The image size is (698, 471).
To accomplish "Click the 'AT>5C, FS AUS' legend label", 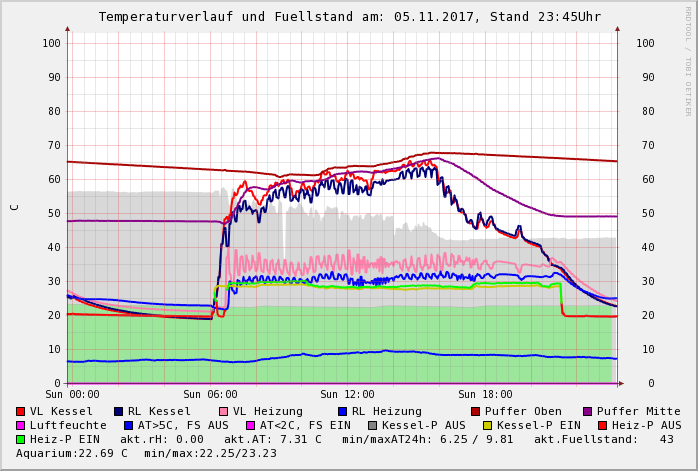I will click(x=183, y=425).
